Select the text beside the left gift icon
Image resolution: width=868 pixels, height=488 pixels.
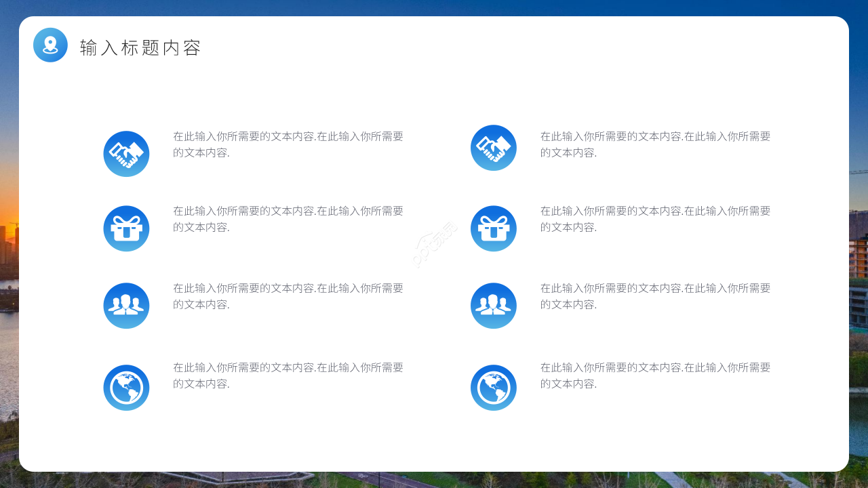289,219
